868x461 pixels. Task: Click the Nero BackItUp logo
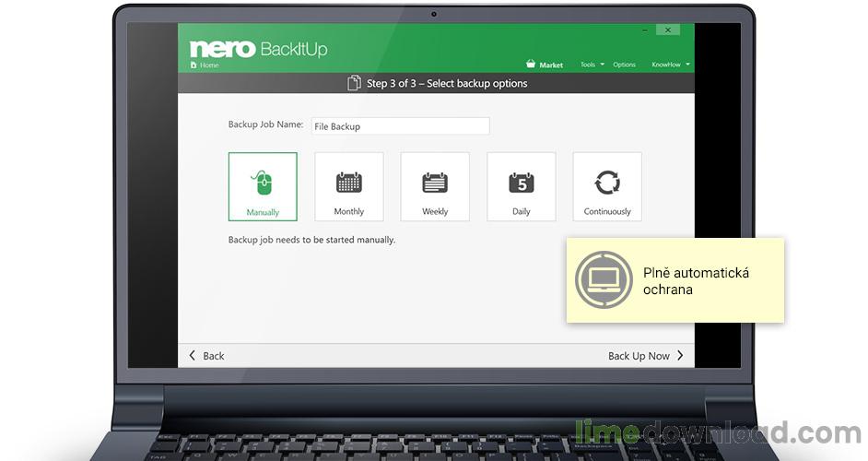258,49
